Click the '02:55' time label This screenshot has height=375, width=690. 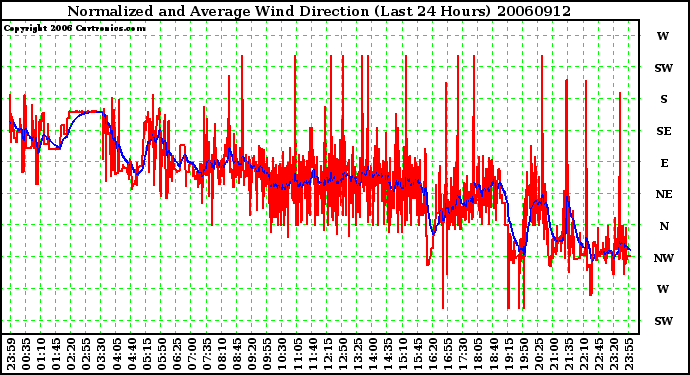point(87,354)
